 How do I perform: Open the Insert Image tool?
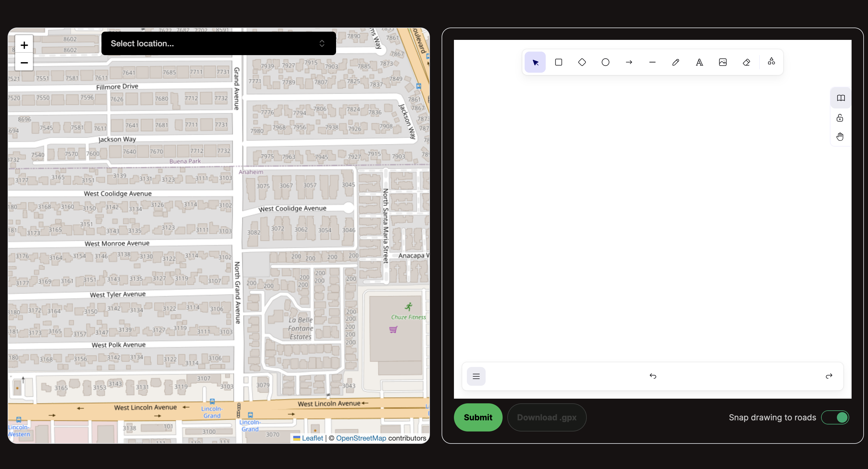[723, 62]
